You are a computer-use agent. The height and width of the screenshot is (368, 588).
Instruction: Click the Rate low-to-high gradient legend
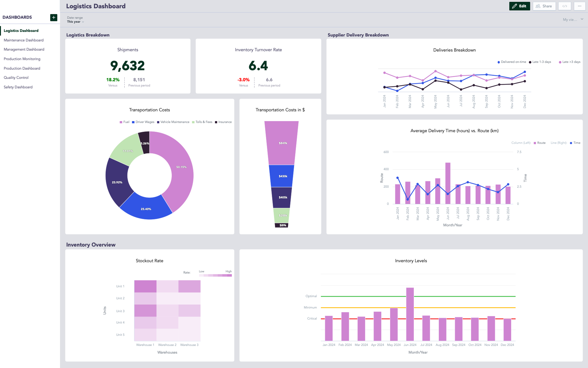pyautogui.click(x=215, y=275)
